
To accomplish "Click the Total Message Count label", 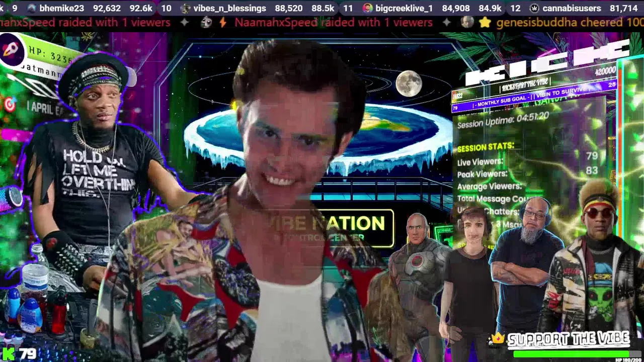I will pos(492,199).
